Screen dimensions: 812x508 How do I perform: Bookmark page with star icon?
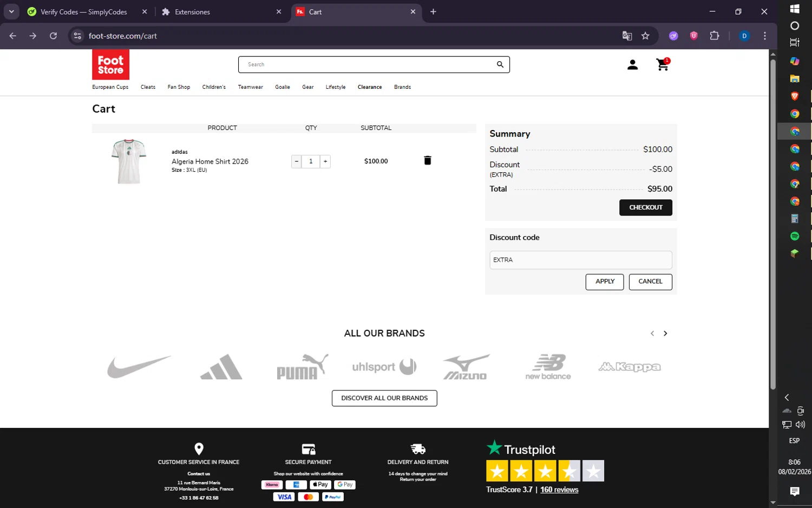click(645, 36)
